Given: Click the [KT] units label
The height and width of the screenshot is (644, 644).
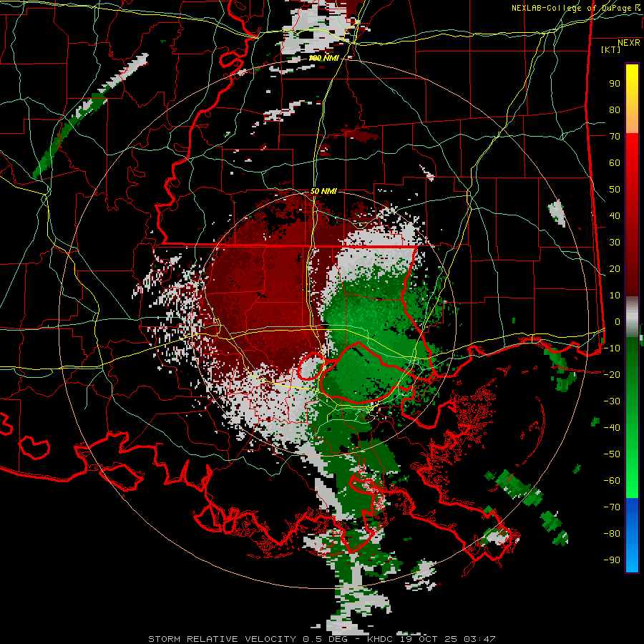Looking at the screenshot, I should tap(610, 49).
